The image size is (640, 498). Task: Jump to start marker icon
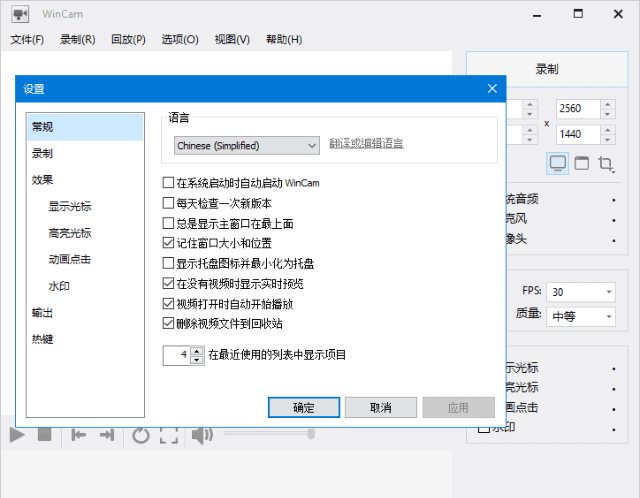pyautogui.click(x=78, y=435)
